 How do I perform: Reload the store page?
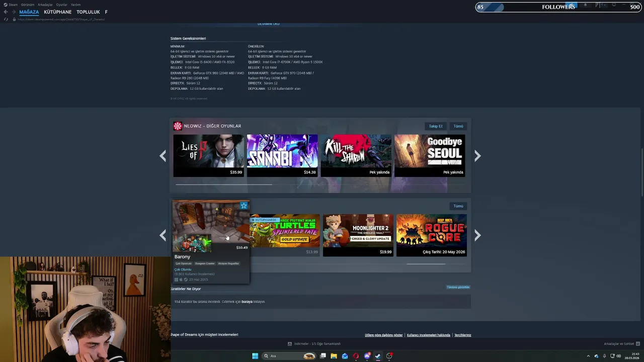(x=6, y=19)
